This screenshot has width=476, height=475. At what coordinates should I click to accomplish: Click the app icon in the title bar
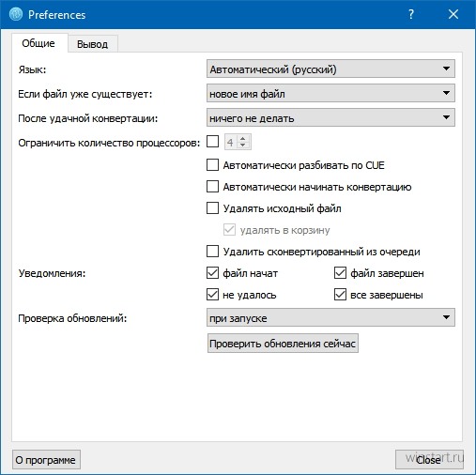point(16,14)
